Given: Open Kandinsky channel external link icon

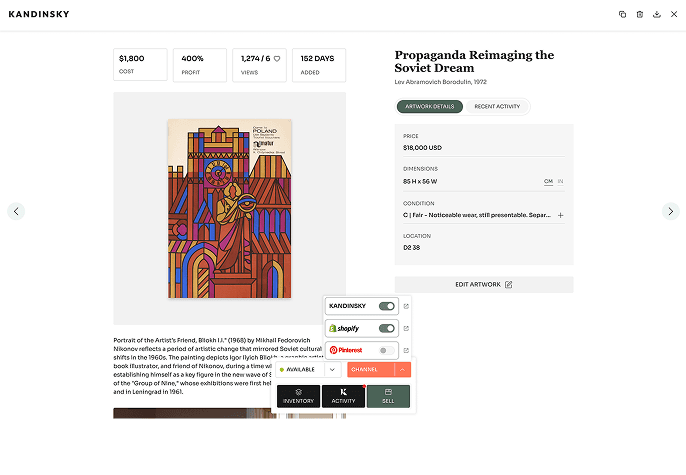Looking at the screenshot, I should (x=406, y=306).
